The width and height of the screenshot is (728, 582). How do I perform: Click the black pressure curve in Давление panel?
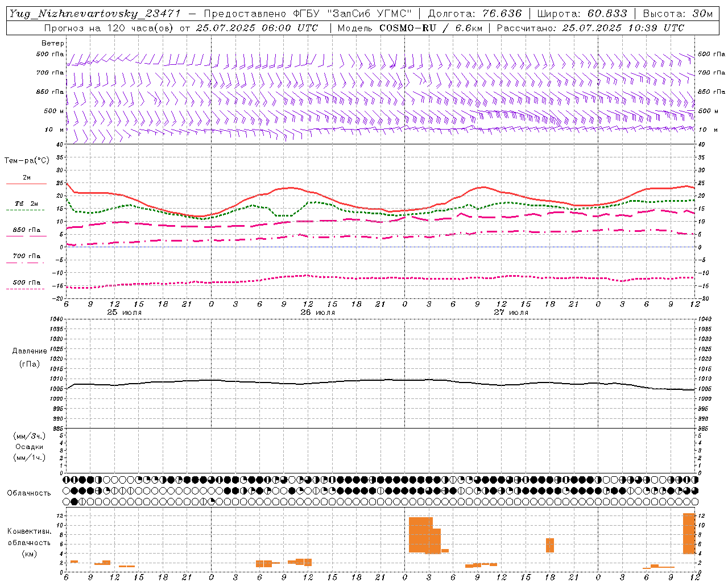click(x=380, y=380)
